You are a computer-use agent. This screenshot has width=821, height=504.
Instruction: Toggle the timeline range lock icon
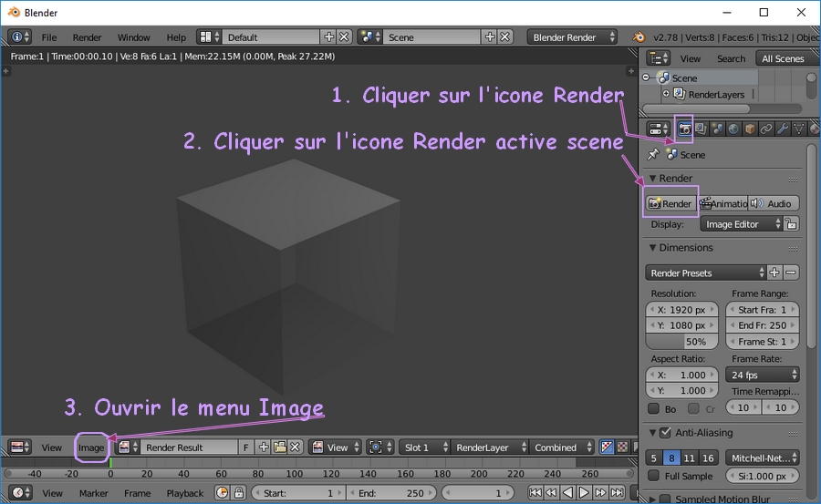coord(239,493)
